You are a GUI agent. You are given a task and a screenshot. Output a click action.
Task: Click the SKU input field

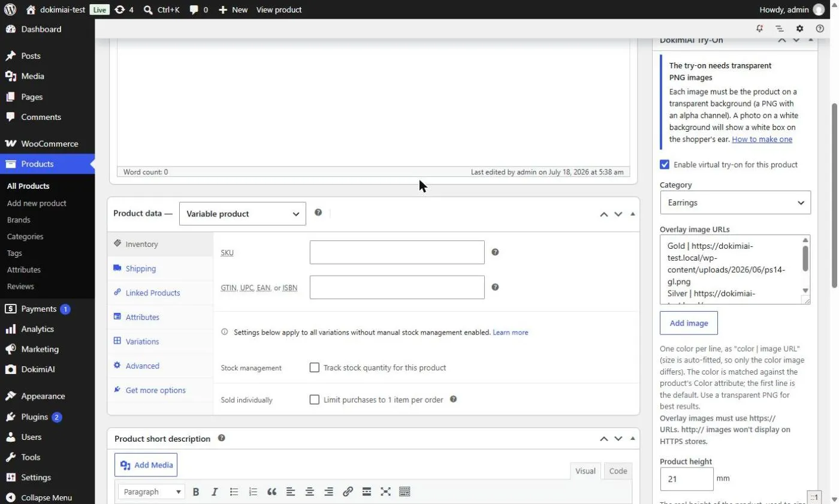click(x=397, y=252)
